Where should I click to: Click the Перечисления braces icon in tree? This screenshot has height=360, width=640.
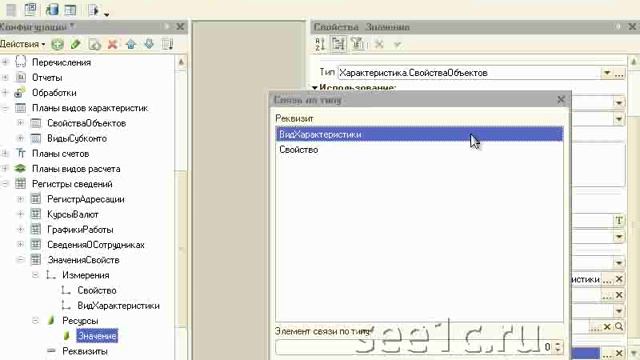pyautogui.click(x=20, y=62)
